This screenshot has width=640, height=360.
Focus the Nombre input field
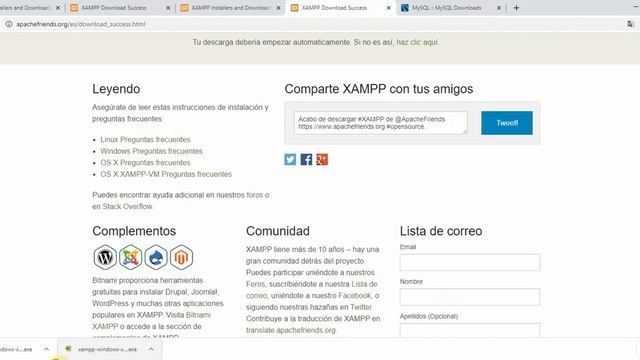click(470, 297)
